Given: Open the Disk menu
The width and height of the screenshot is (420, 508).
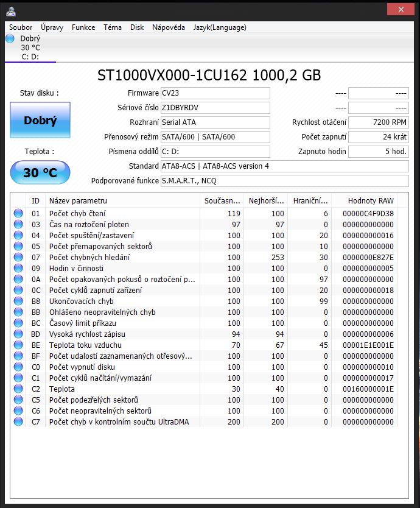Looking at the screenshot, I should [137, 27].
